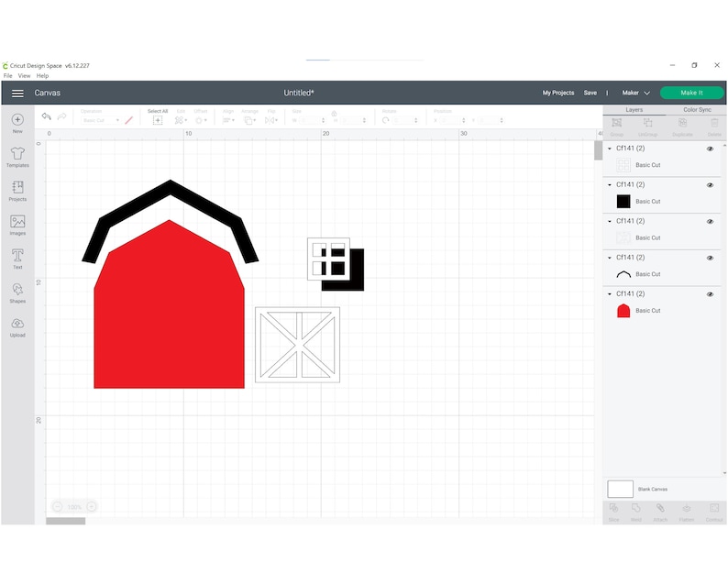The width and height of the screenshot is (728, 585).
Task: Hide the red barn layer via eye icon
Action: coord(710,294)
